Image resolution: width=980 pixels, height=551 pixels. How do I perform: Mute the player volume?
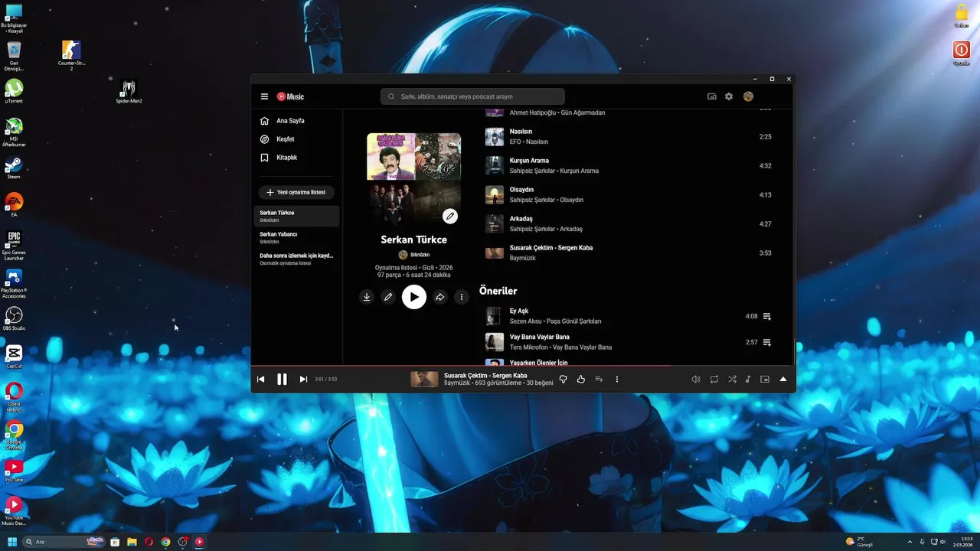696,379
